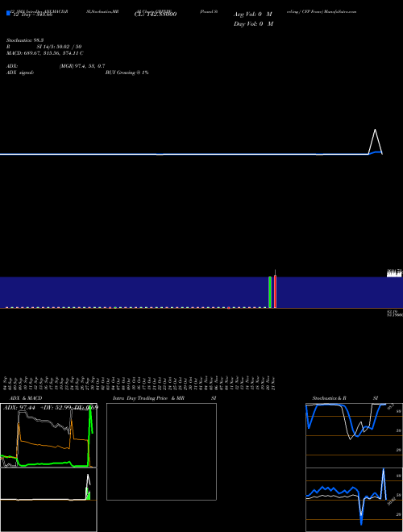Click the 52.19 price axis label
This screenshot has height=532, width=403.
[392, 311]
